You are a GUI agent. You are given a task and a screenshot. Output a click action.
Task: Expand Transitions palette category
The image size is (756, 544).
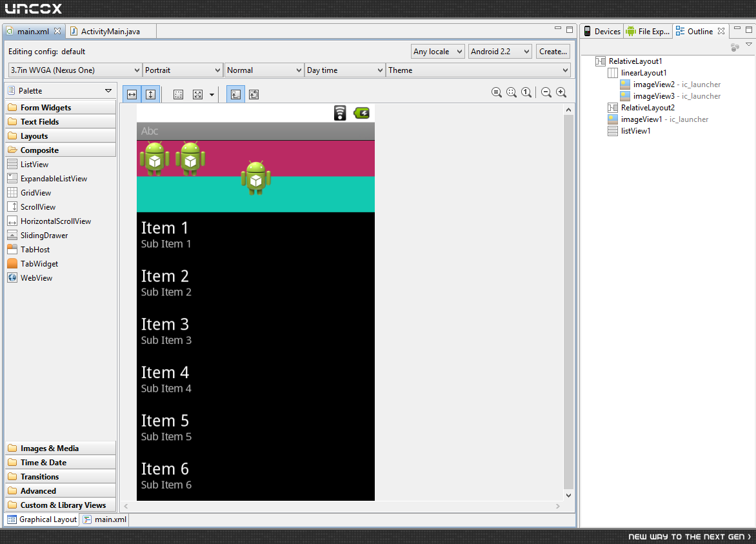point(61,476)
